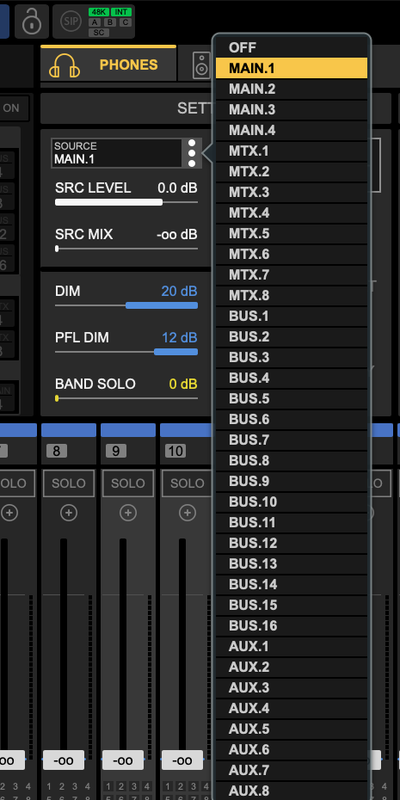Choose MTX.8 in source list
The width and height of the screenshot is (400, 800).
click(291, 295)
